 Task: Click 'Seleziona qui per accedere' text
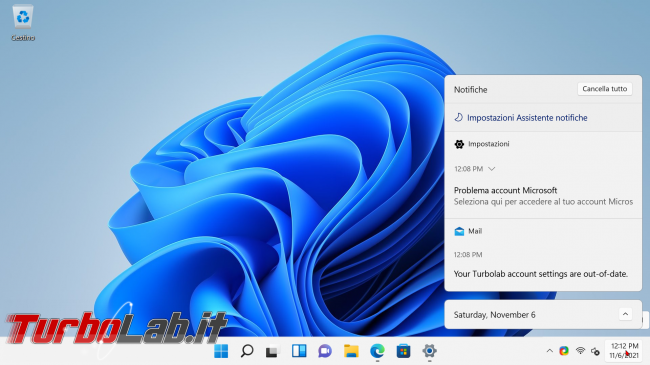(x=543, y=202)
